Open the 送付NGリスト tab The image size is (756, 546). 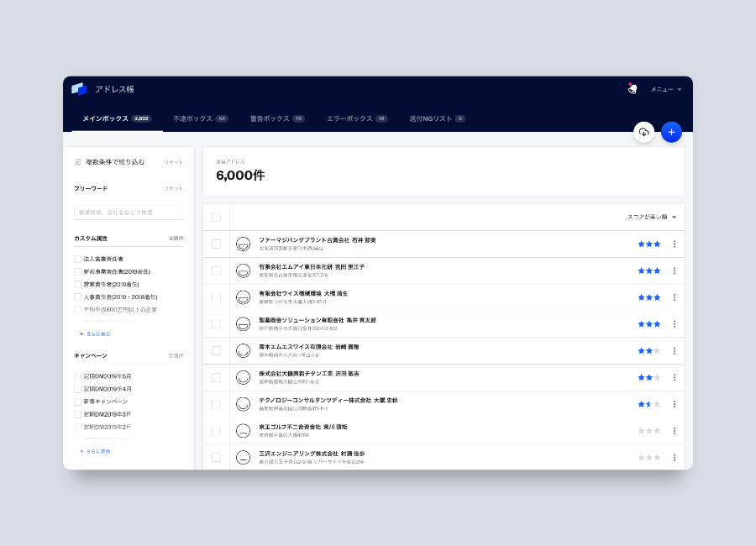pyautogui.click(x=431, y=118)
